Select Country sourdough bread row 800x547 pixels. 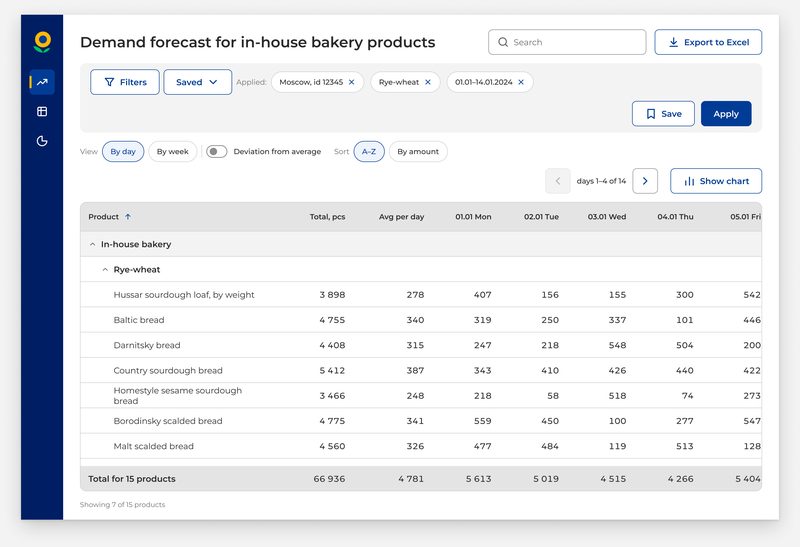click(421, 370)
